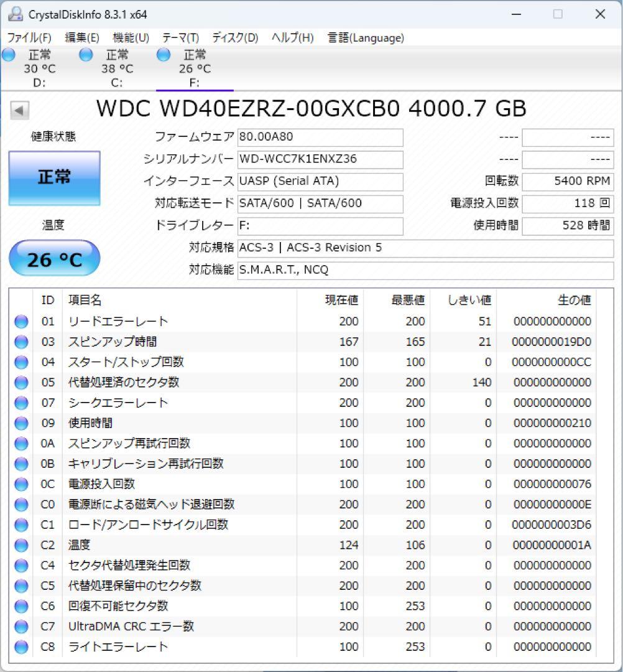Click the power-on count field 118 回
623x672 pixels.
click(568, 203)
